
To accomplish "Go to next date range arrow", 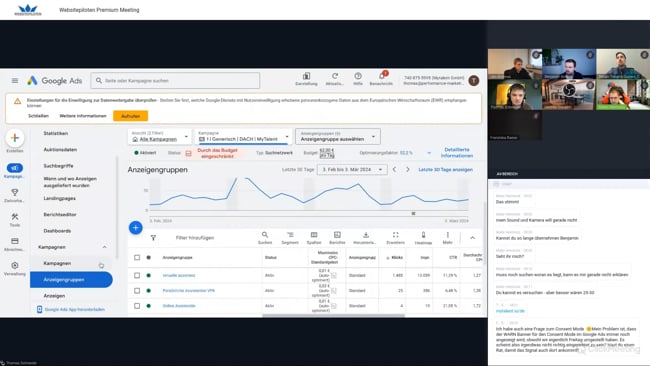I will pos(407,170).
